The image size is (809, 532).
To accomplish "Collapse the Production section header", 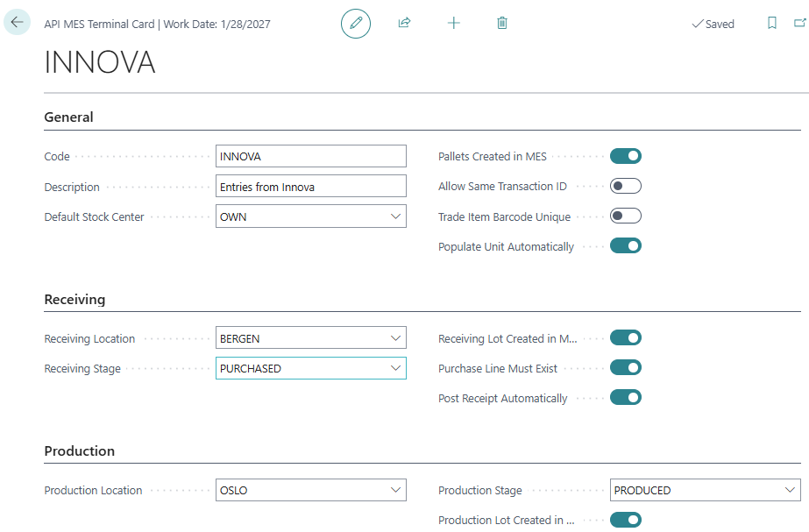I will (x=80, y=451).
